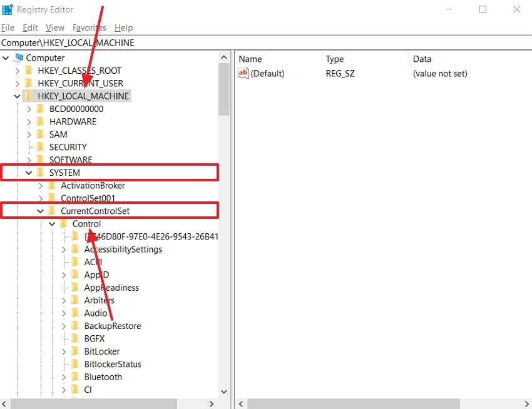Click the Registry Editor icon in the title bar
The width and height of the screenshot is (532, 409).
(x=9, y=9)
